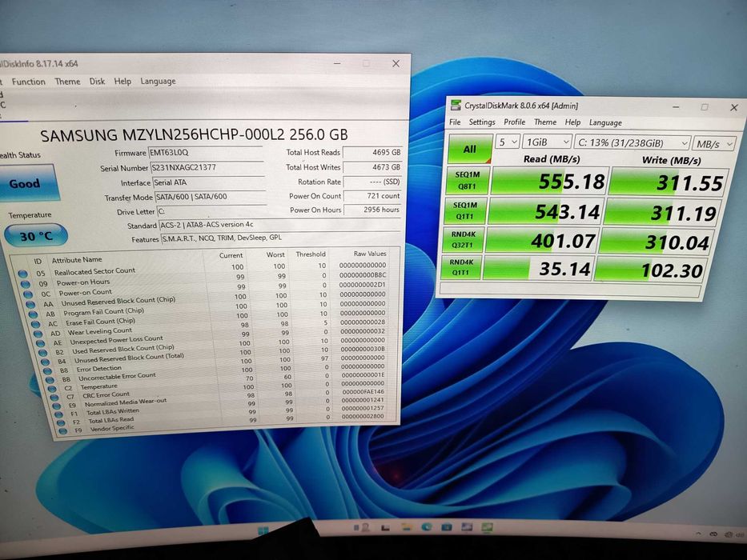Open Settings menu in CrystalDiskMark
Screen dimensions: 747x560
tap(482, 122)
